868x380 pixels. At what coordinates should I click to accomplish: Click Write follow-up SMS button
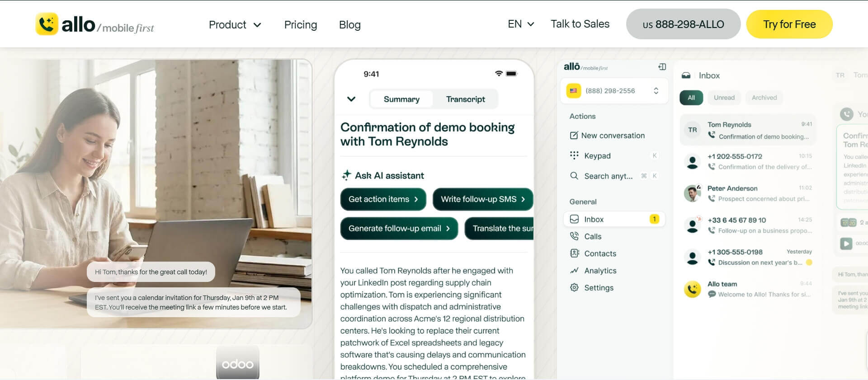[483, 199]
